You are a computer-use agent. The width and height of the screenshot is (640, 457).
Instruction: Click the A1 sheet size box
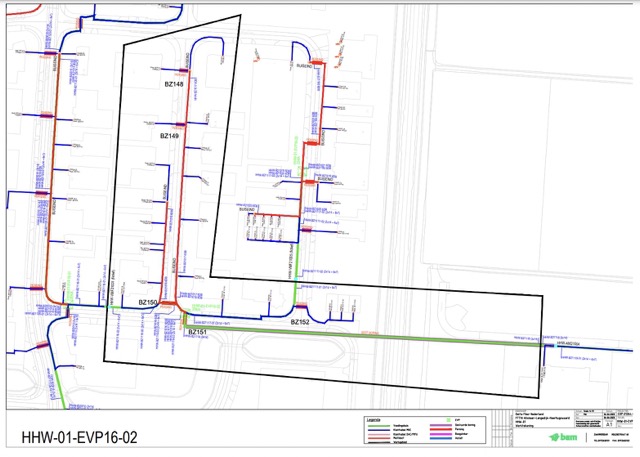tap(596, 423)
